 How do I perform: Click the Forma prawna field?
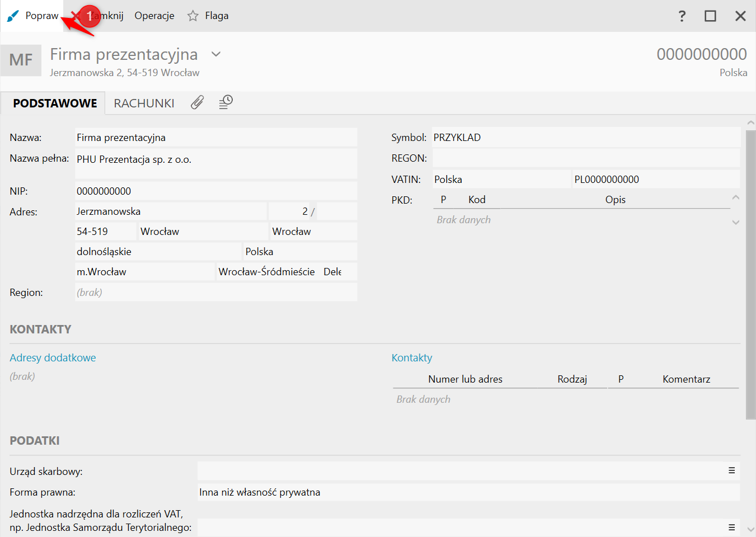click(x=468, y=492)
